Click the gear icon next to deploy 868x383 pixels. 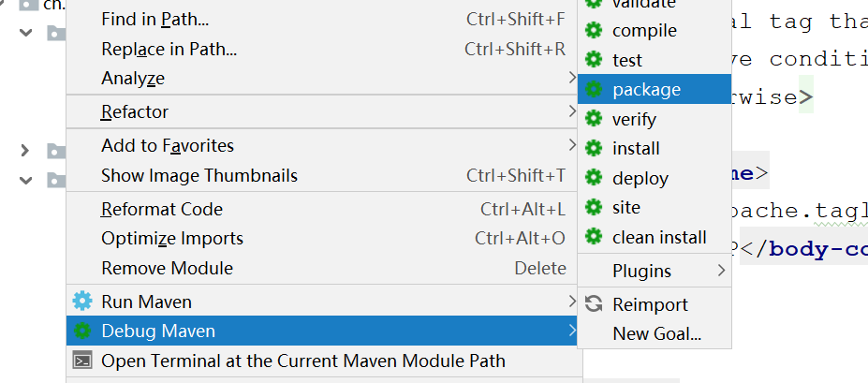pyautogui.click(x=594, y=178)
